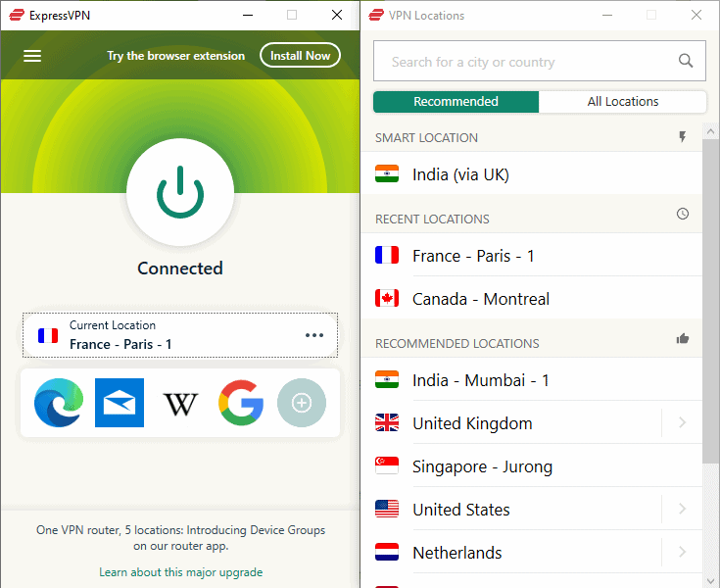Click VPN Locations title bar logo
This screenshot has height=588, width=720.
376,15
